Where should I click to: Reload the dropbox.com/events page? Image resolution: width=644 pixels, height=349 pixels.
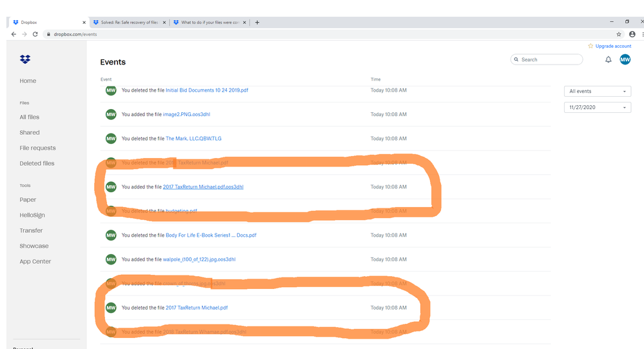pyautogui.click(x=35, y=34)
